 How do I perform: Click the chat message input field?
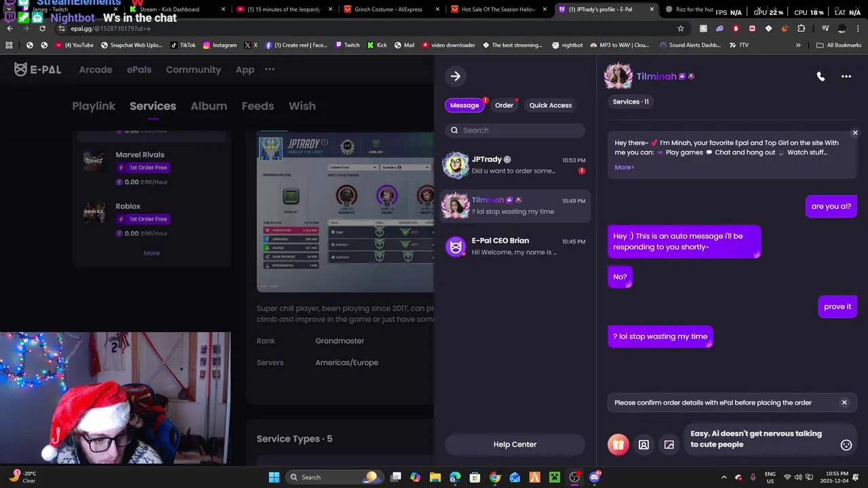761,439
